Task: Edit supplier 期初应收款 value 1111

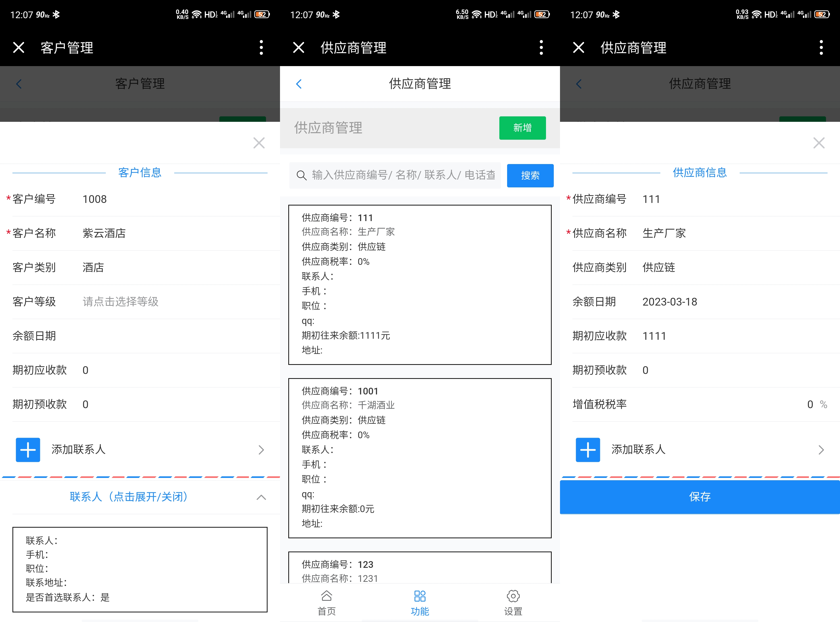Action: click(x=654, y=336)
